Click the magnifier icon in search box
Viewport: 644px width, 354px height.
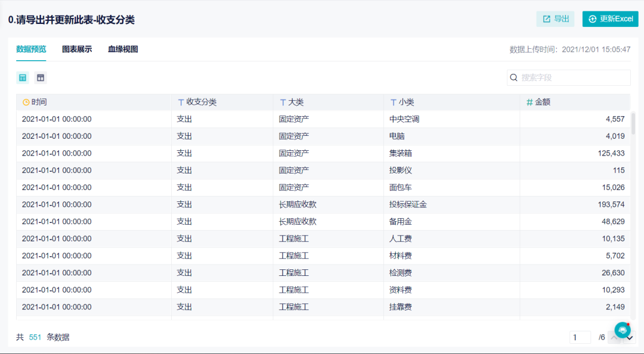pyautogui.click(x=514, y=77)
